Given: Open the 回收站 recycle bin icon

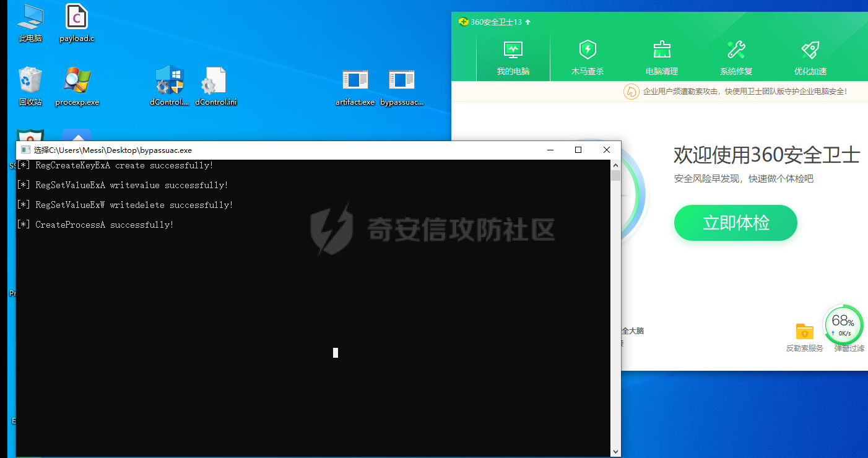Looking at the screenshot, I should coord(30,87).
